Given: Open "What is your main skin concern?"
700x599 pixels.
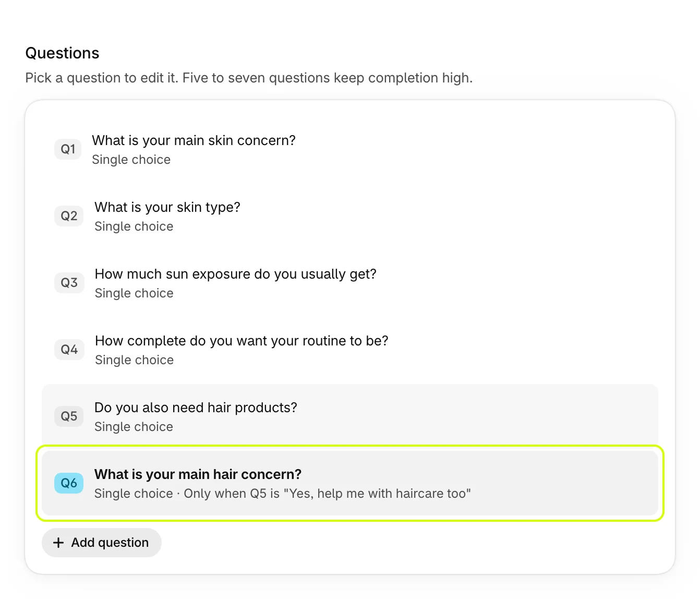Looking at the screenshot, I should point(350,149).
